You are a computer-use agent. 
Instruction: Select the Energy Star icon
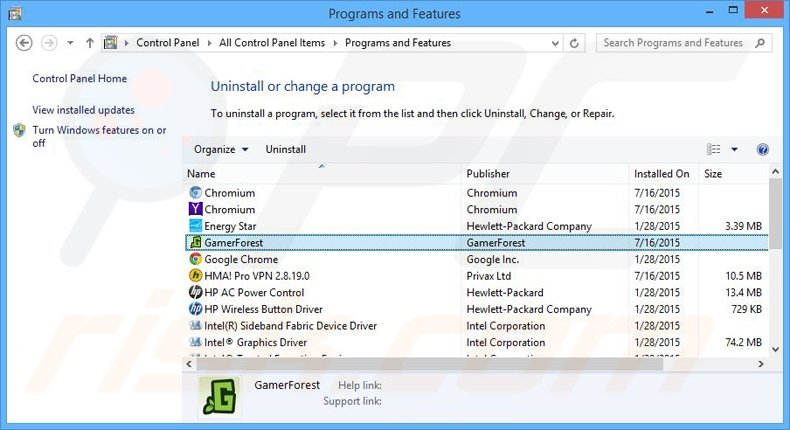pos(195,226)
